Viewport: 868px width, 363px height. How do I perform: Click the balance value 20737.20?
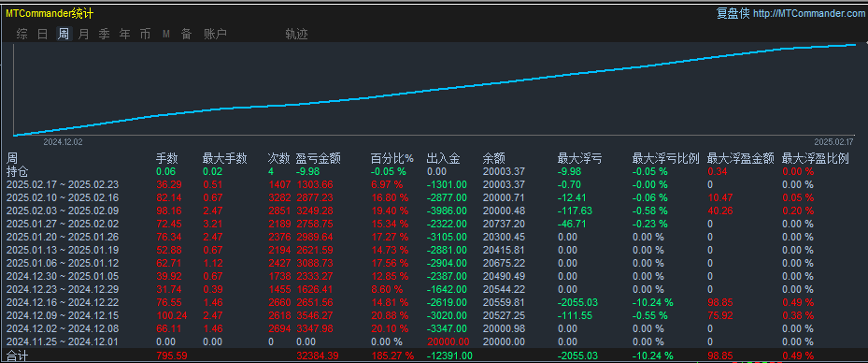504,224
